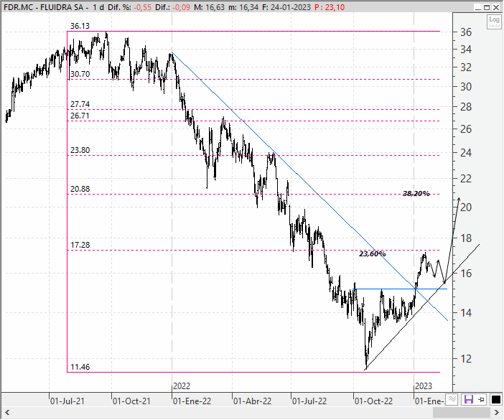The image size is (504, 420).
Task: Click the 01-Jul-22 date axis label
Action: click(x=309, y=401)
